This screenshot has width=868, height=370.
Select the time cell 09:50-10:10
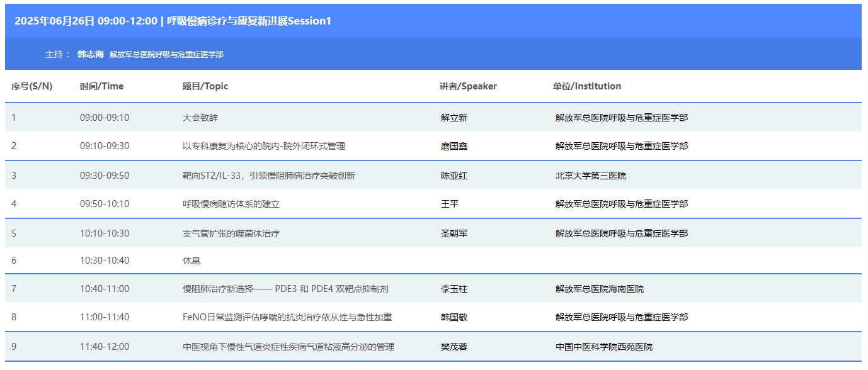point(105,204)
